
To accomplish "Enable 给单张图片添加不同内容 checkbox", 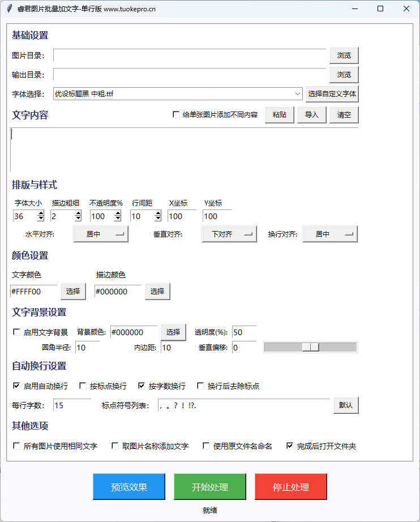I will click(176, 115).
